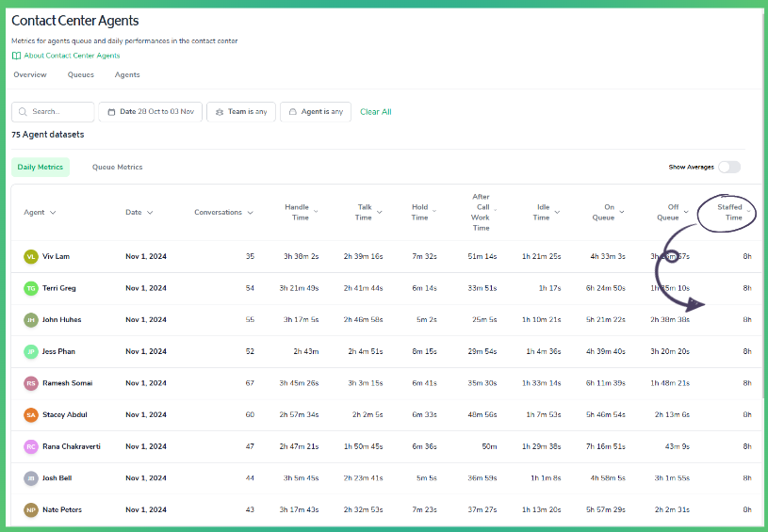This screenshot has height=532, width=768.
Task: Click the book icon beside About Contact Center Agents
Action: coord(16,56)
